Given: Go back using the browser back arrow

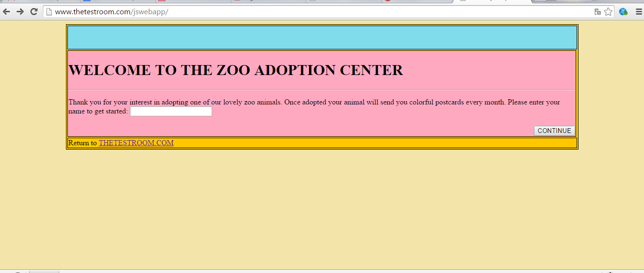Looking at the screenshot, I should [x=7, y=11].
